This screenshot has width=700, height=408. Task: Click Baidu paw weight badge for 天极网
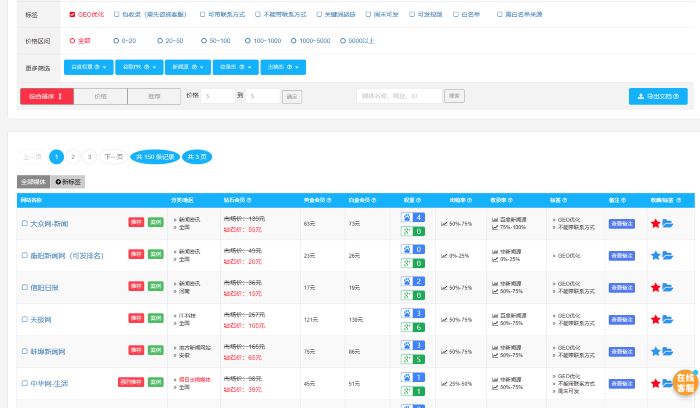coord(412,313)
